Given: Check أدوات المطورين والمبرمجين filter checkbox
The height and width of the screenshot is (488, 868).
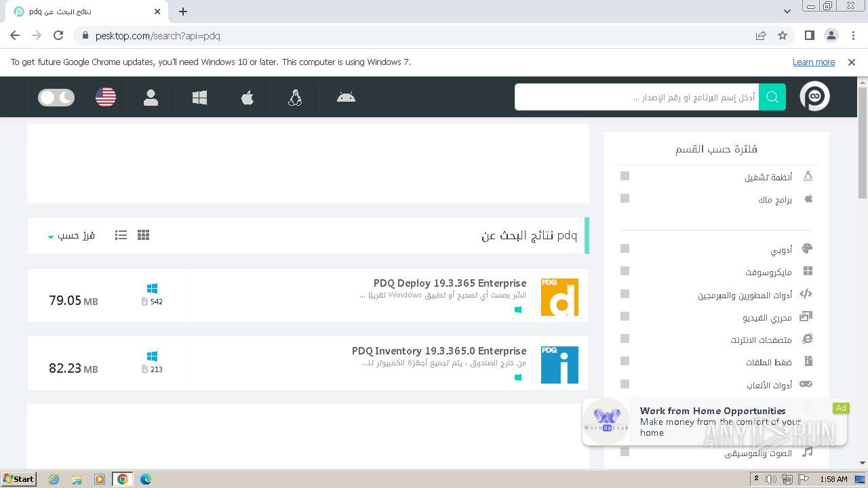Looking at the screenshot, I should coord(625,294).
